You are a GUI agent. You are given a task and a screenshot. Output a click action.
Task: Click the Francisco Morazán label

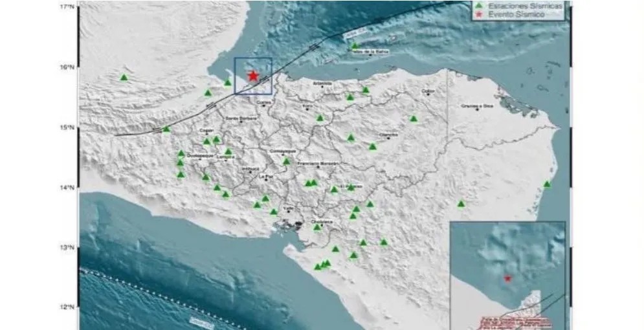coord(317,164)
